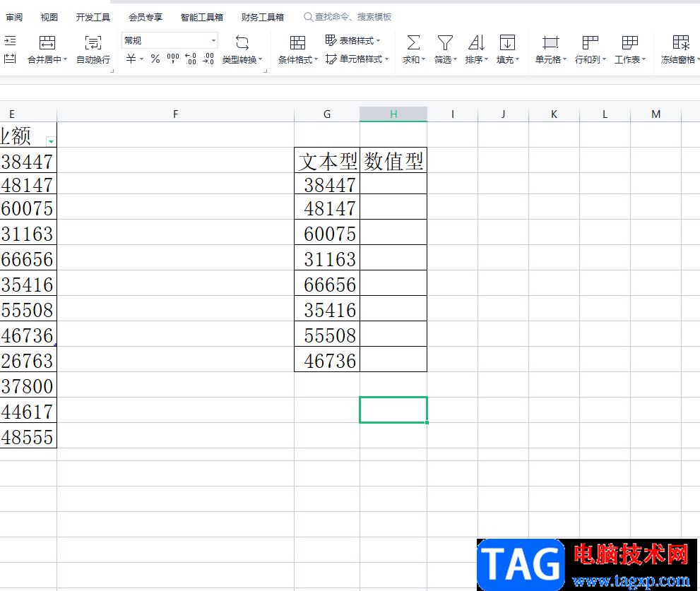This screenshot has width=700, height=591.
Task: Select column M header
Action: click(655, 114)
